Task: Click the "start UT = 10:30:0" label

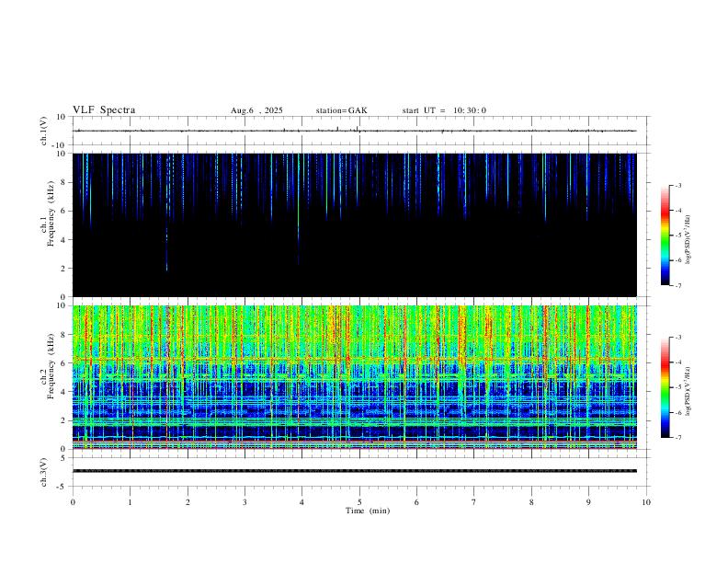Action: tap(444, 110)
